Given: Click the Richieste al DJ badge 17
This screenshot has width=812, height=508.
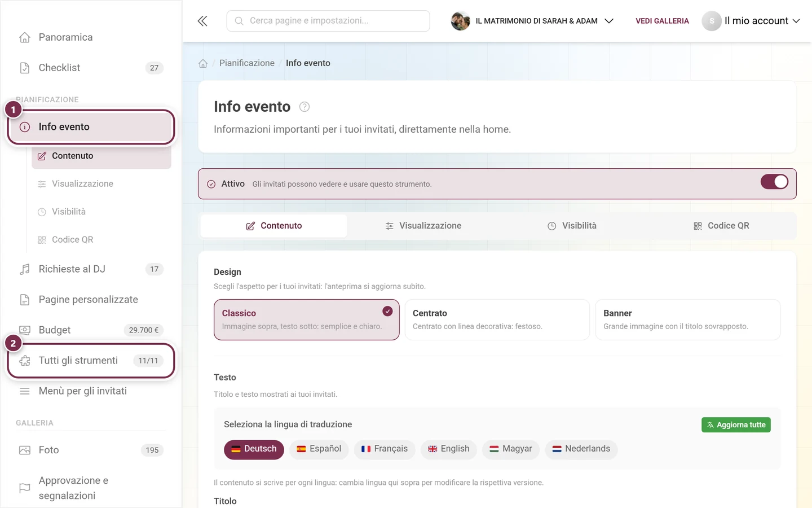Looking at the screenshot, I should [x=155, y=269].
